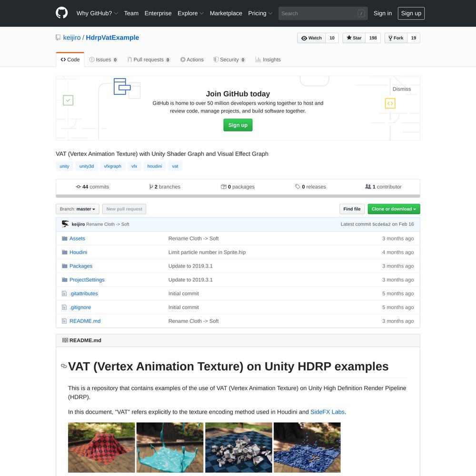Open 'Limit particle number in Sprite.hip' commit
This screenshot has height=476, width=476.
[207, 252]
